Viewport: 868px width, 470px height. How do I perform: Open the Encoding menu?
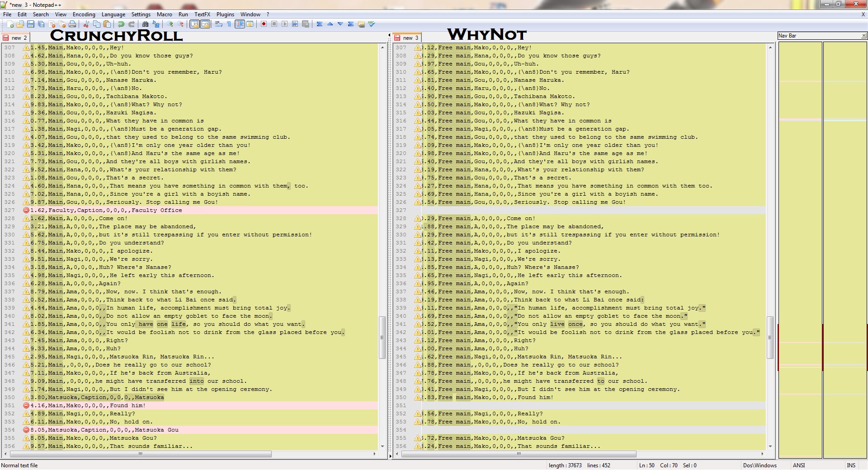(x=84, y=14)
